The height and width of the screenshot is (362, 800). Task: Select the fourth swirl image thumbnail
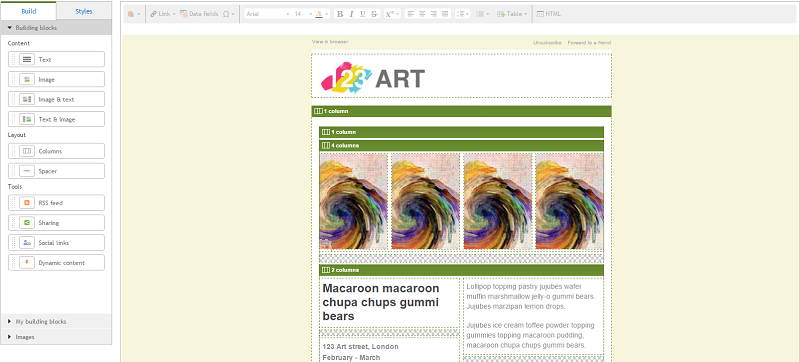569,201
